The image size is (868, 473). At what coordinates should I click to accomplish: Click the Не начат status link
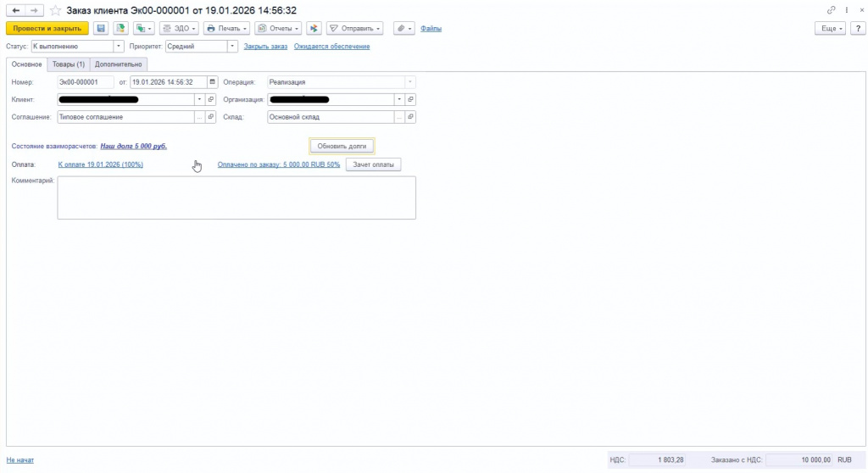tap(20, 459)
